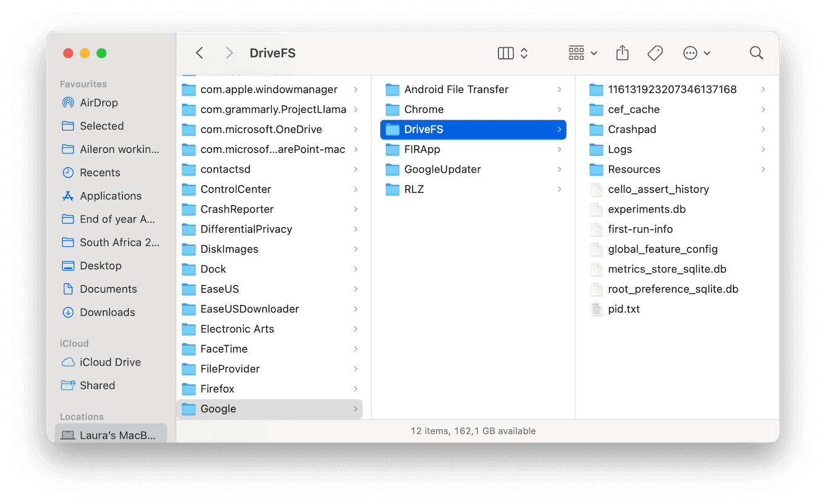This screenshot has width=826, height=504.
Task: Click the Tags icon in the toolbar
Action: click(655, 53)
